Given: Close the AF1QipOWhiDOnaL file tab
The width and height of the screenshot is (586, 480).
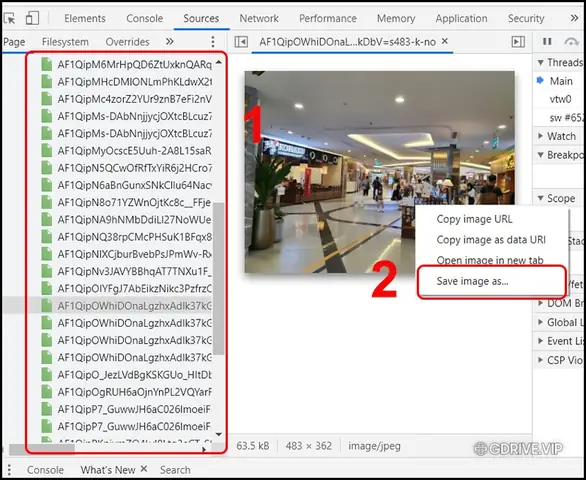Looking at the screenshot, I should tap(445, 41).
